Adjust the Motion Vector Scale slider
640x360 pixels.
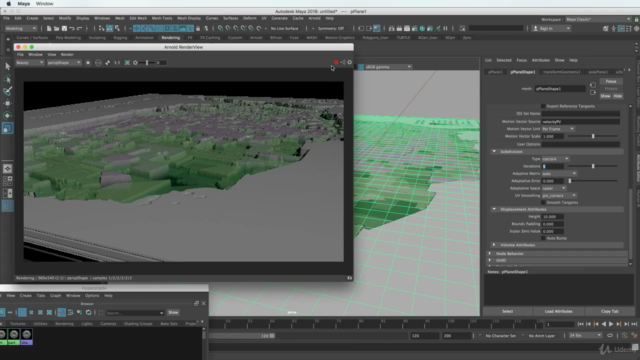(593, 136)
